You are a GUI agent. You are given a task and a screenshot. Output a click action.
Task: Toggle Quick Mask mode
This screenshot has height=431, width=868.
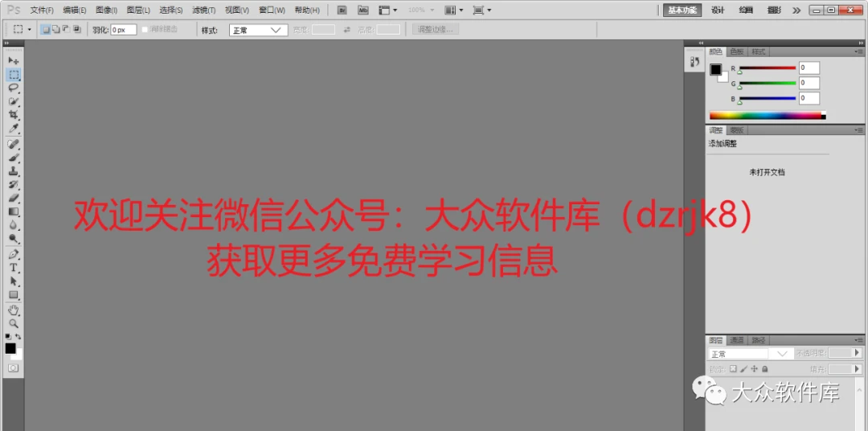click(x=14, y=368)
